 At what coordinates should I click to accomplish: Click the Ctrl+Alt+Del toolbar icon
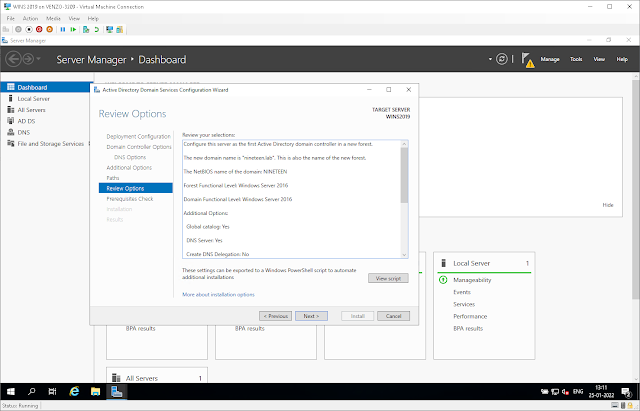[x=6, y=29]
